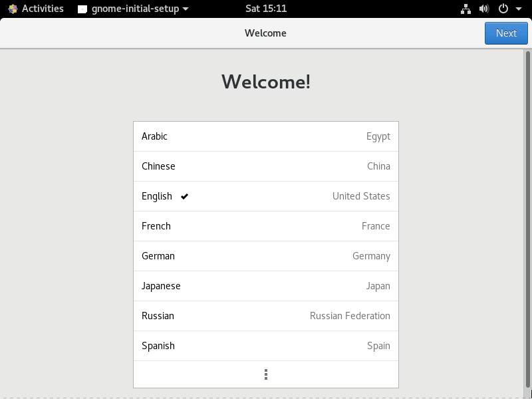This screenshot has height=399, width=532.
Task: Click the volume speaker icon
Action: (484, 9)
